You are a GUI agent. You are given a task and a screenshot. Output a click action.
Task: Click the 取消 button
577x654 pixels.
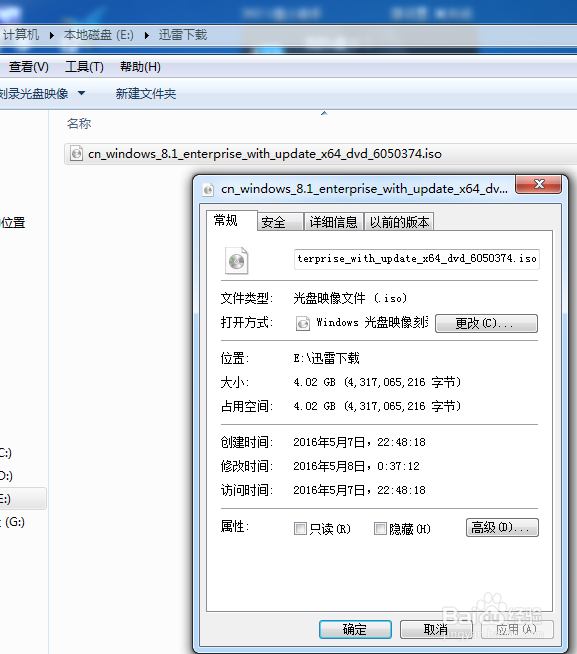coord(436,629)
